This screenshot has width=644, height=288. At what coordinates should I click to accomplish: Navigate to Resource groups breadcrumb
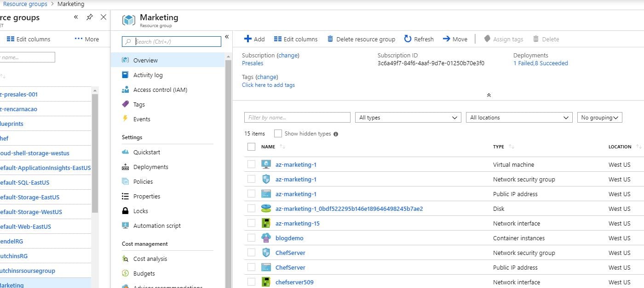click(x=25, y=4)
